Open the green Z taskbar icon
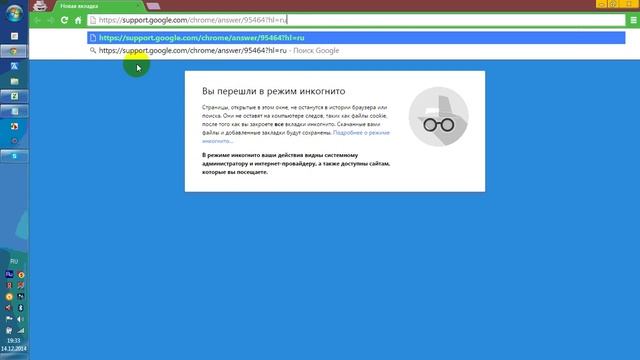The height and width of the screenshot is (360, 640). [x=14, y=96]
